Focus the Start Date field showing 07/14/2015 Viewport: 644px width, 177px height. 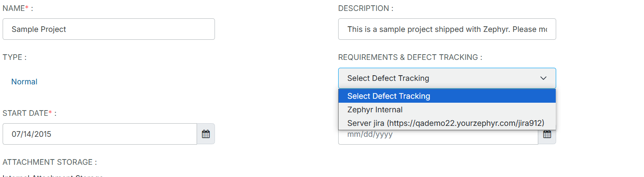click(x=100, y=134)
